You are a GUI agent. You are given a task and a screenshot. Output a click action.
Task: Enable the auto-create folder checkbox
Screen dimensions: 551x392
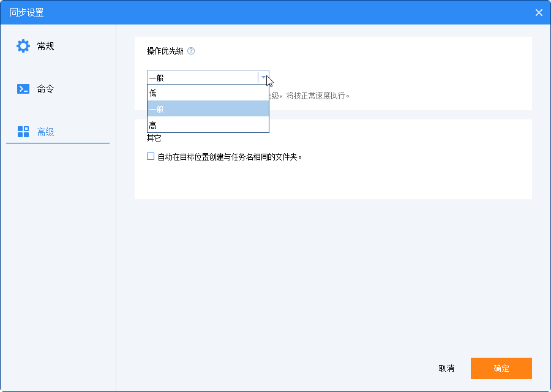click(x=151, y=156)
